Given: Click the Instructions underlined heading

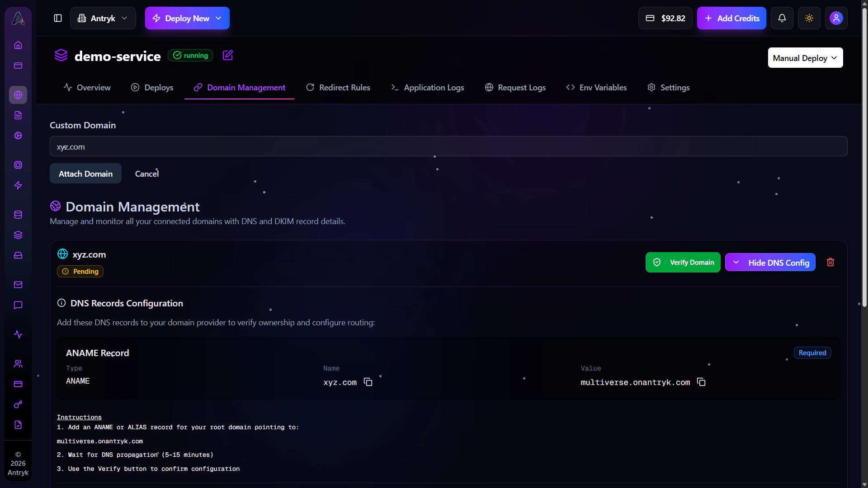Looking at the screenshot, I should 79,417.
